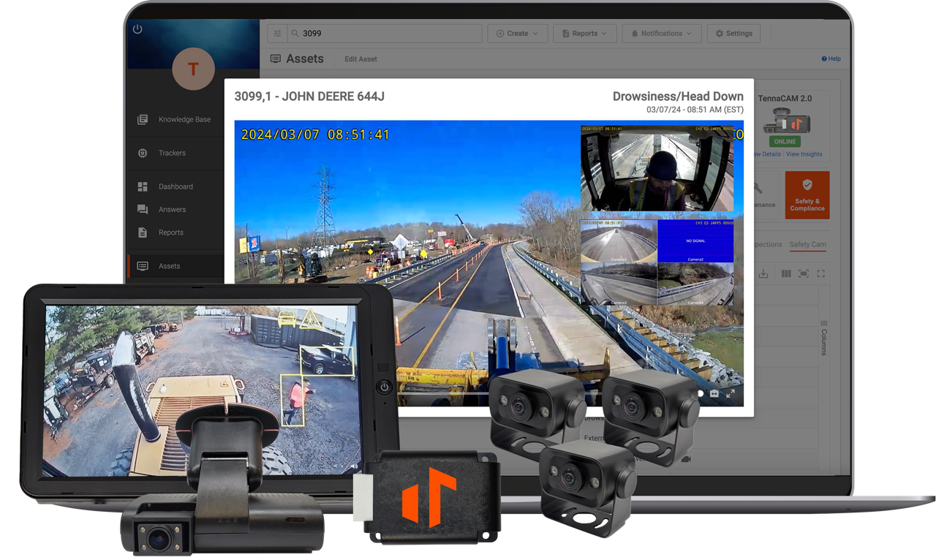Viewport: 936px width, 560px height.
Task: Click the power icon above the sidebar
Action: [137, 29]
